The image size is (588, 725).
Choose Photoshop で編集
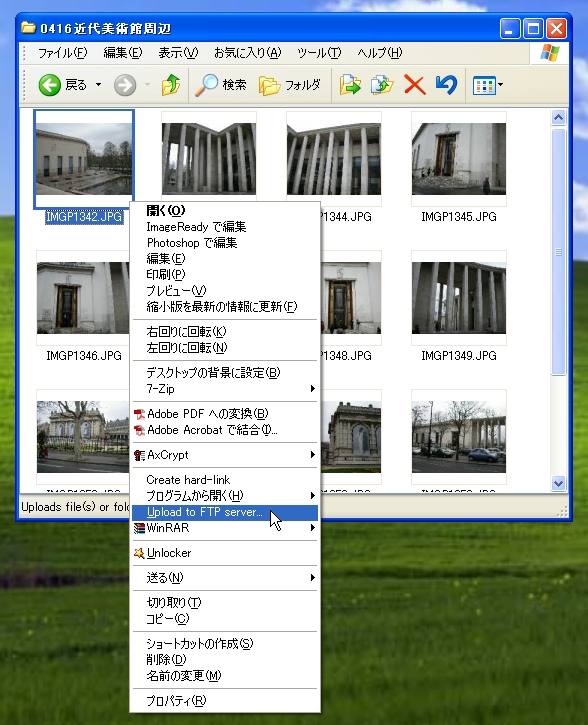(x=225, y=243)
